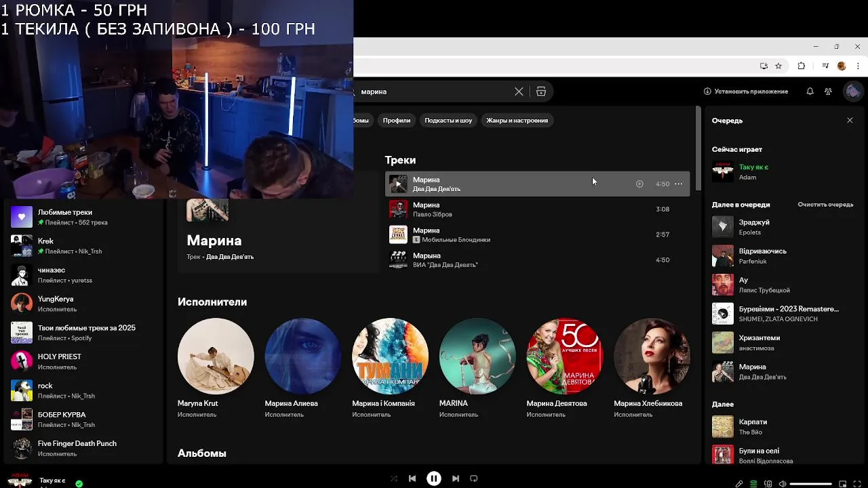The width and height of the screenshot is (868, 488).
Task: Open БОБЕР КУРВА playlist
Action: point(83,420)
